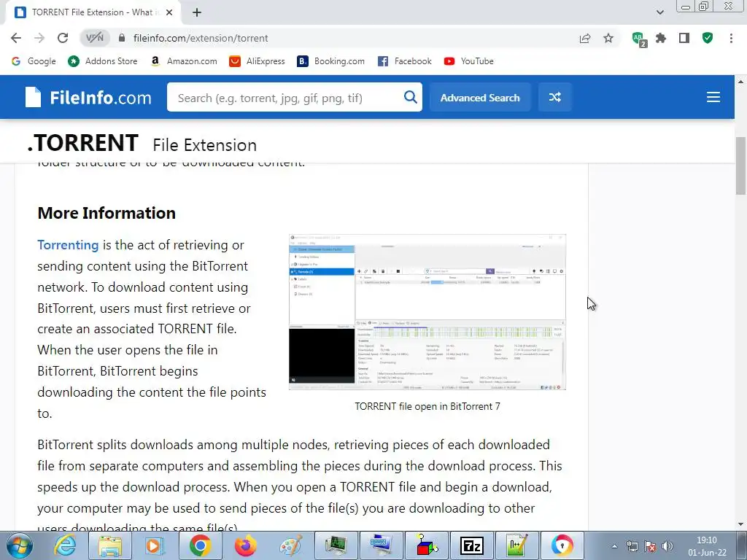Open the media player taskbar icon
This screenshot has height=560, width=747.
154,545
